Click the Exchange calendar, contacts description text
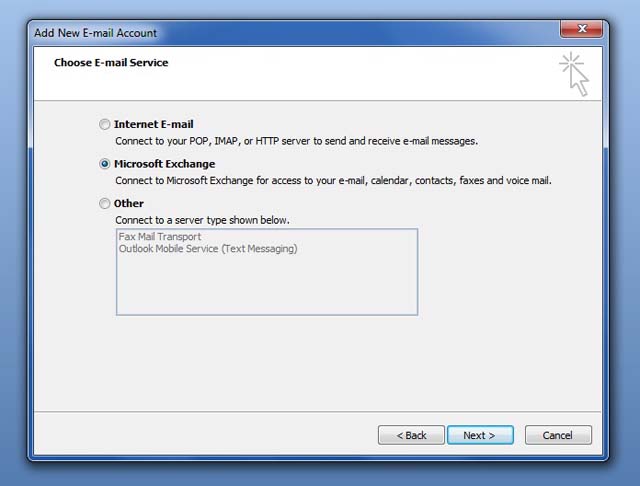 tap(333, 181)
